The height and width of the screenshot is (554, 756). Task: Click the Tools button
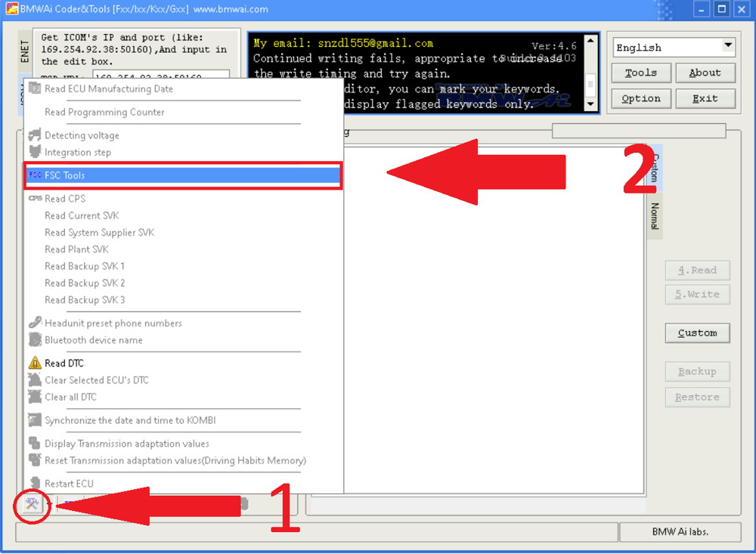(x=641, y=73)
